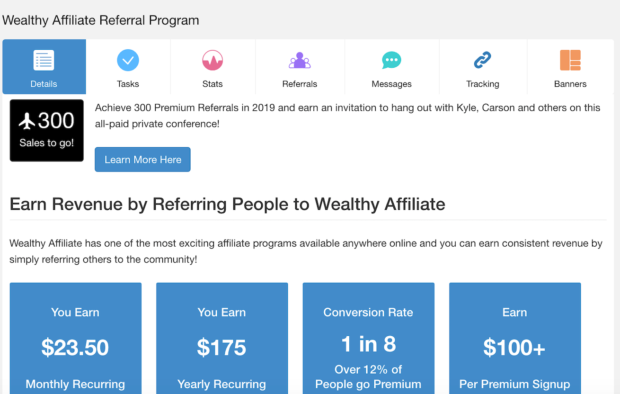620x394 pixels.
Task: Select the $23.50 Monthly Recurring card
Action: (x=76, y=338)
